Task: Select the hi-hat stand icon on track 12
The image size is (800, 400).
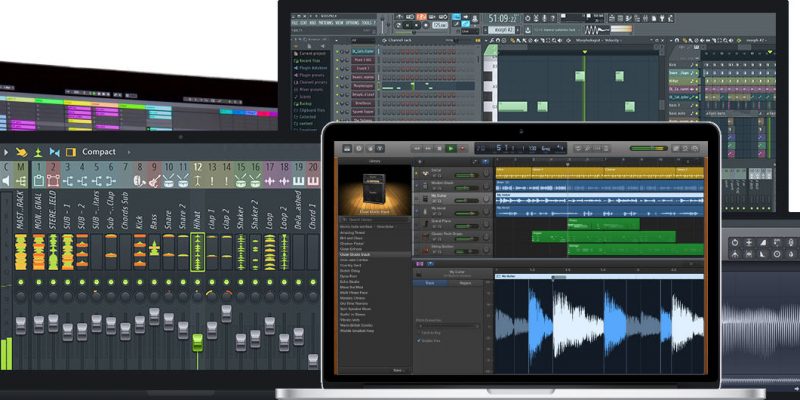Action: 197,181
